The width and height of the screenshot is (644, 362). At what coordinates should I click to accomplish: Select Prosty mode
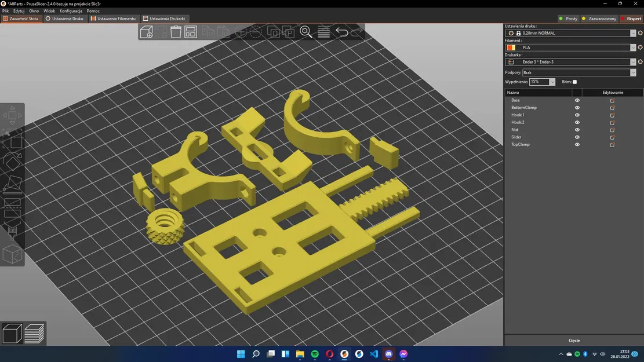point(568,19)
